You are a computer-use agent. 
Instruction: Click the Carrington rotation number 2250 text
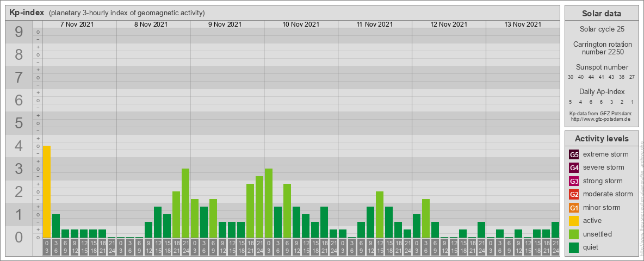pos(603,48)
